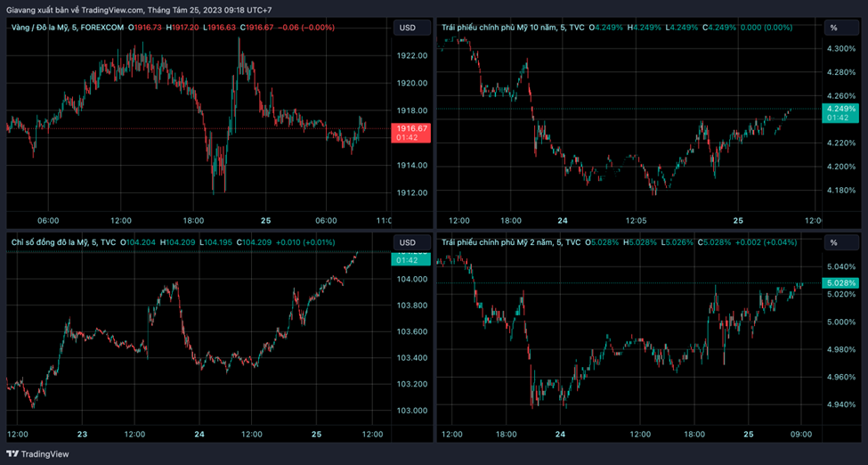The image size is (868, 465).
Task: Click the green 5.028% yield price label
Action: [x=841, y=283]
